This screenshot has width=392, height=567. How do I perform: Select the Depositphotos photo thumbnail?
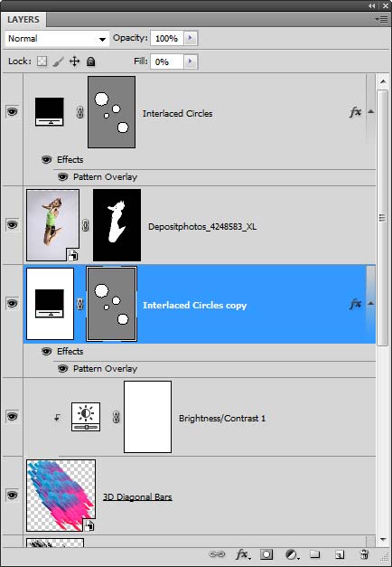point(52,225)
